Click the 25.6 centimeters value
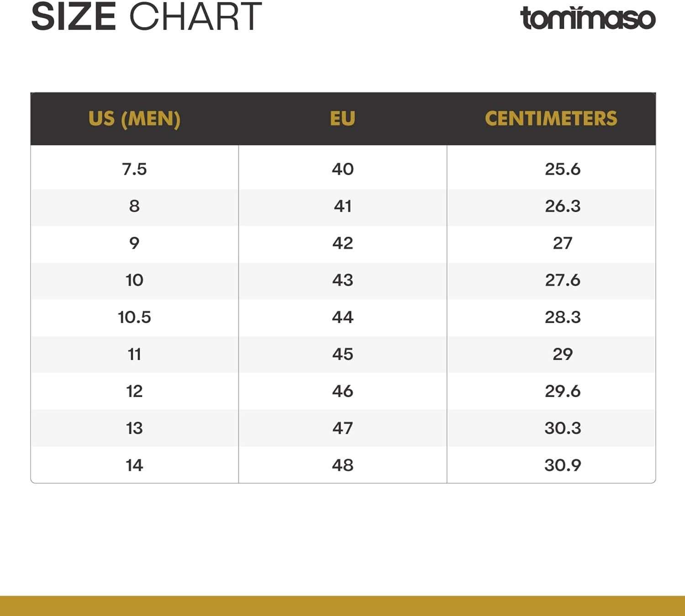 [x=562, y=169]
